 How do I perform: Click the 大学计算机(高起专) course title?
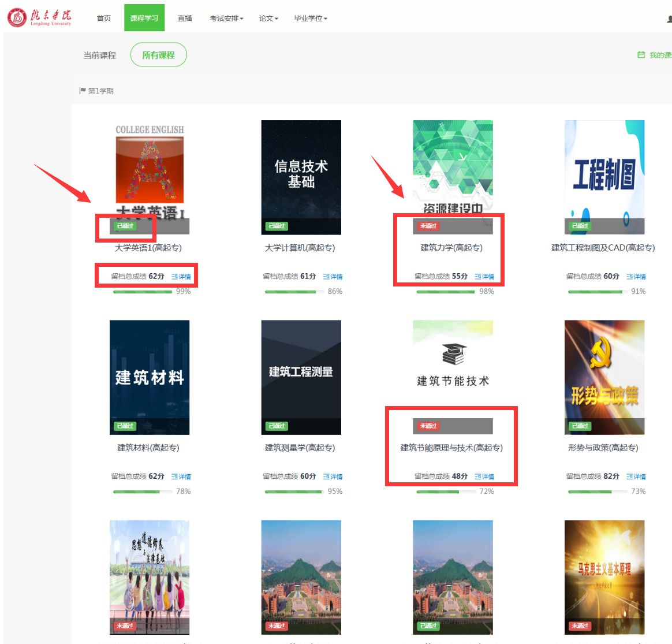tap(300, 248)
